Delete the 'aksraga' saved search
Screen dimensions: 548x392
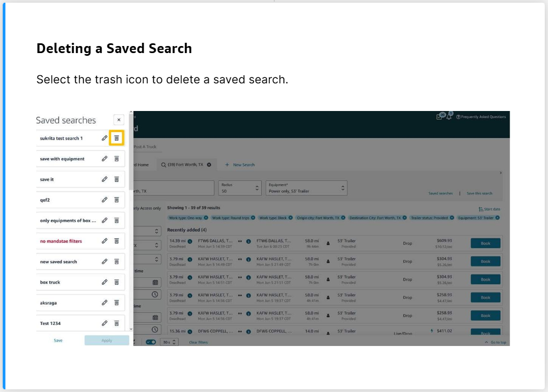(x=116, y=303)
